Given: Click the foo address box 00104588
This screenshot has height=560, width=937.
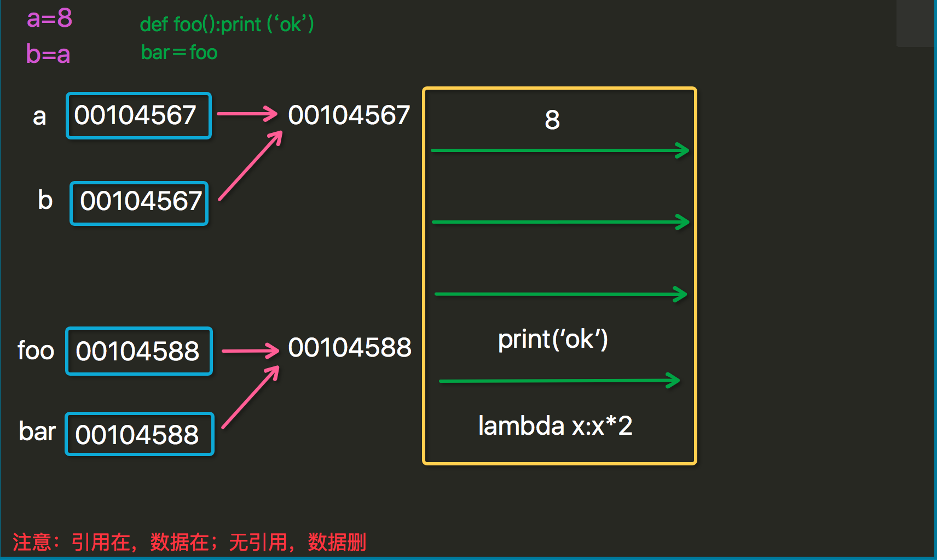Looking at the screenshot, I should [139, 351].
